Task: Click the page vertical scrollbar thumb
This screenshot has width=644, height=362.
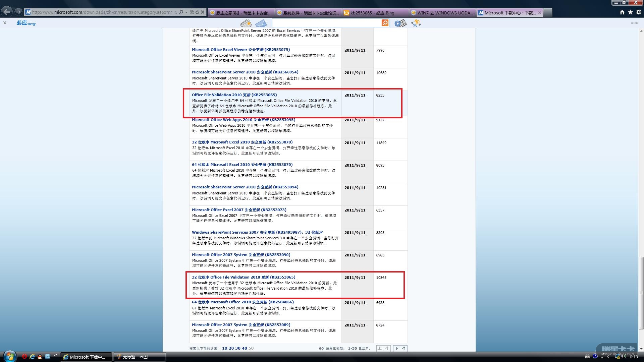Action: [641, 293]
